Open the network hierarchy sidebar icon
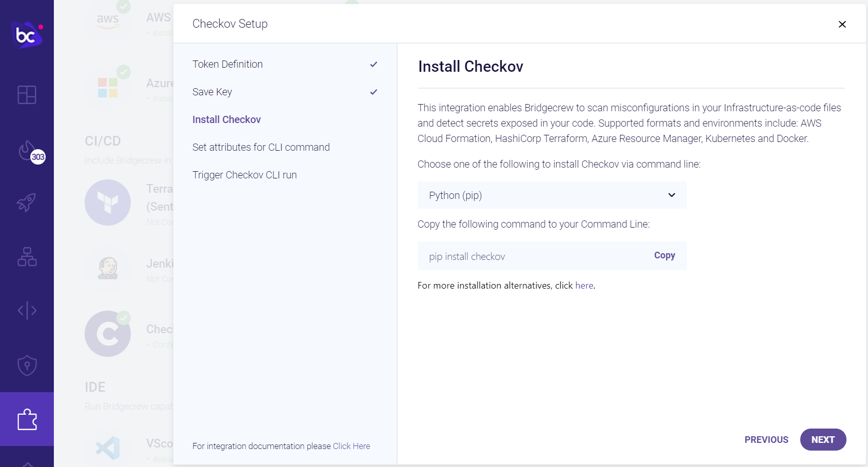868x467 pixels. 27,256
